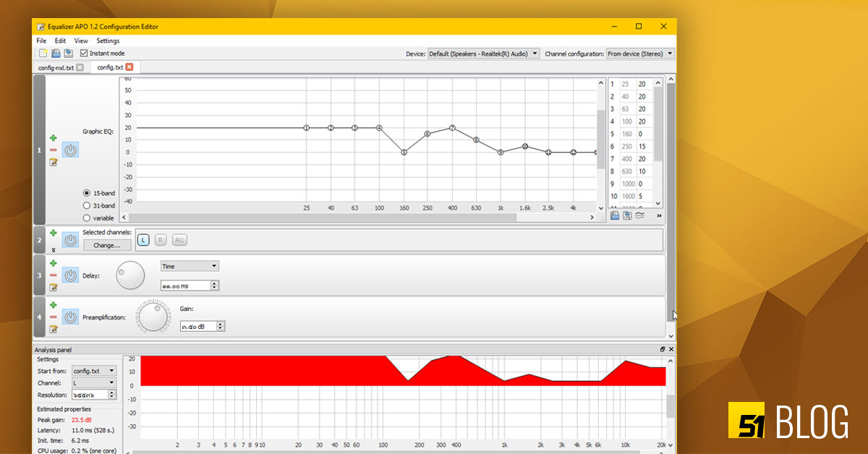The image size is (868, 454).
Task: Toggle the L channel button
Action: pyautogui.click(x=143, y=239)
